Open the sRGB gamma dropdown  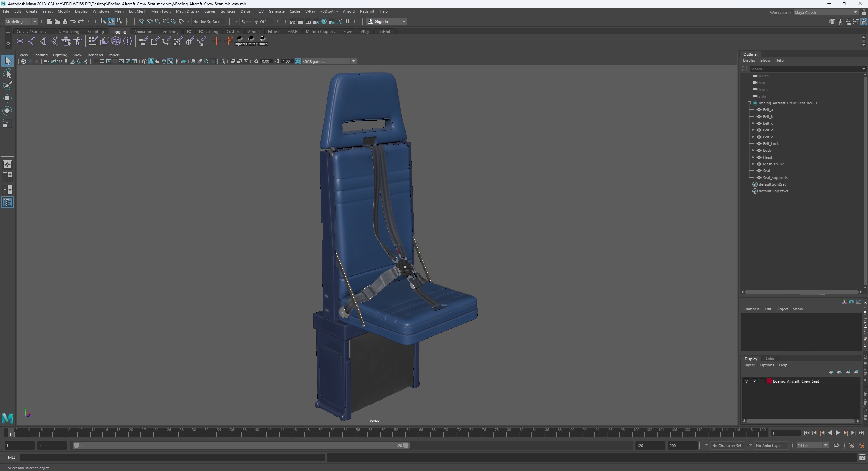point(354,61)
